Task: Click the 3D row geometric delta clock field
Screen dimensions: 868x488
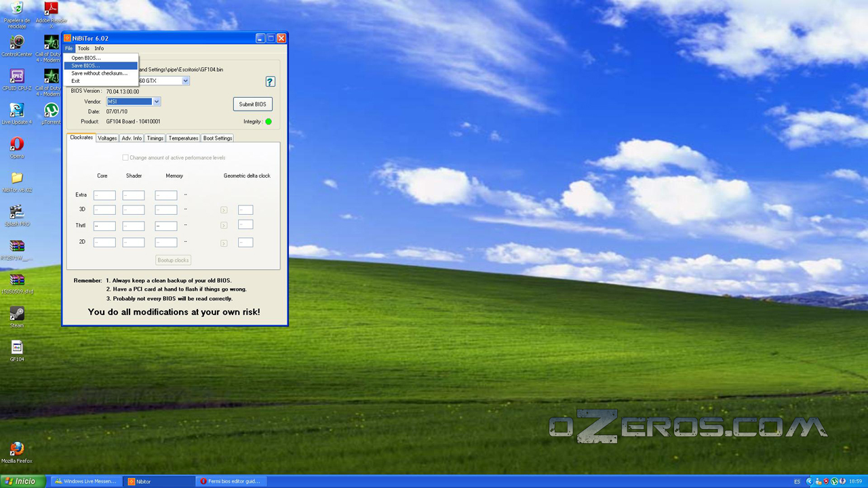Action: (245, 210)
